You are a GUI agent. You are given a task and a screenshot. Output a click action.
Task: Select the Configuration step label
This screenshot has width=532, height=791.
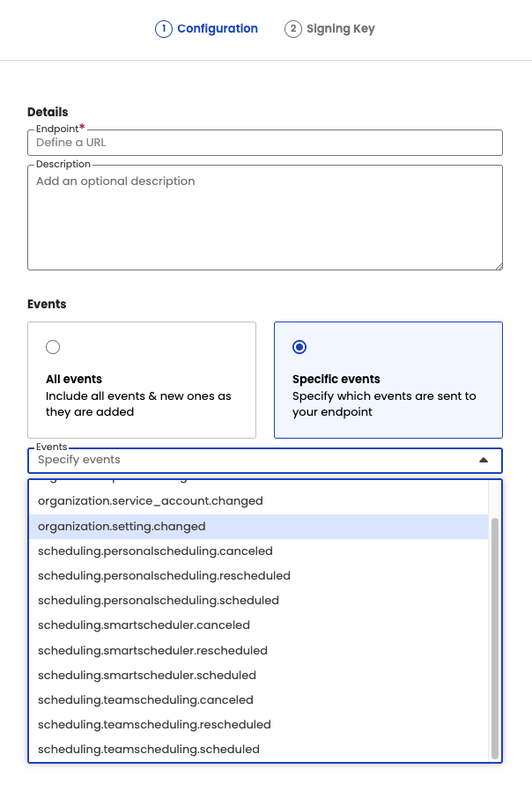click(217, 29)
